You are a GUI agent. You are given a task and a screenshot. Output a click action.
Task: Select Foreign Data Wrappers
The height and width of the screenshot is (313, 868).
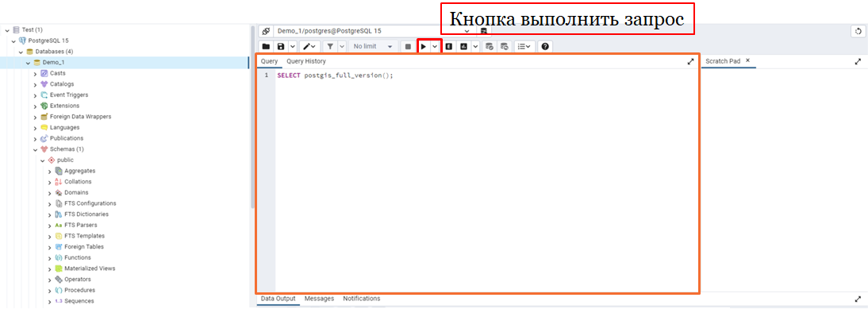pos(80,117)
